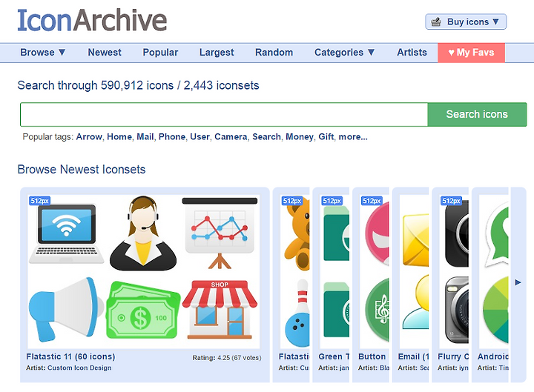
Task: Open Flatastic 11 (60 icons) title
Action: pyautogui.click(x=70, y=356)
